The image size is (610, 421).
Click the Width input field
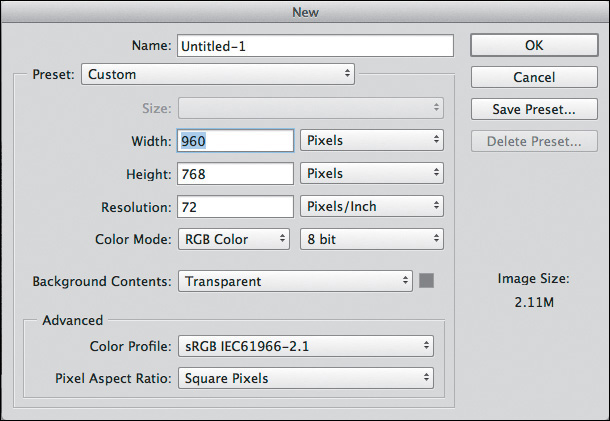(235, 141)
